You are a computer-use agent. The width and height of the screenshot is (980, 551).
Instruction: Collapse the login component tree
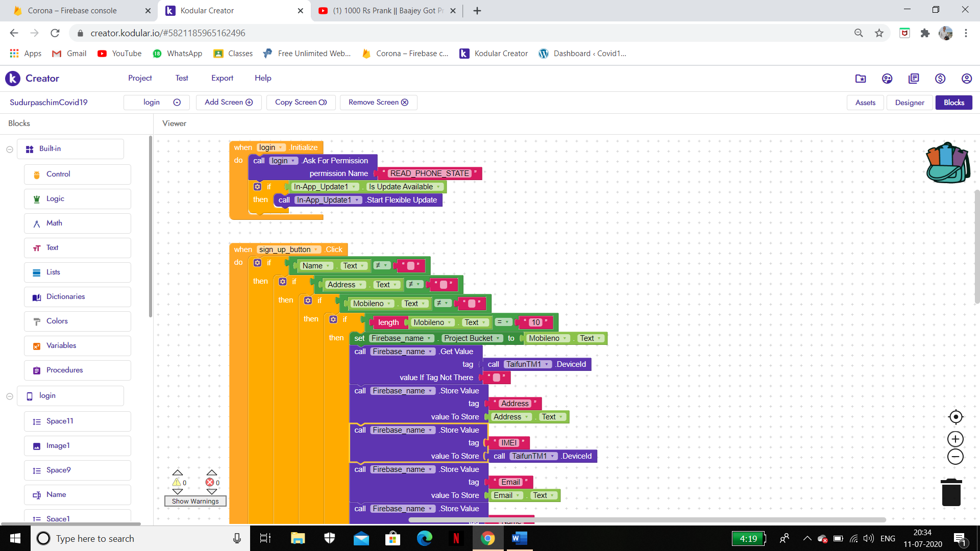coord(10,396)
